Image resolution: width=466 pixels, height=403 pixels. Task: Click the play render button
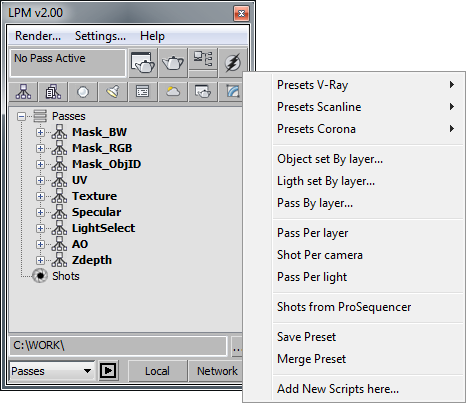[108, 370]
